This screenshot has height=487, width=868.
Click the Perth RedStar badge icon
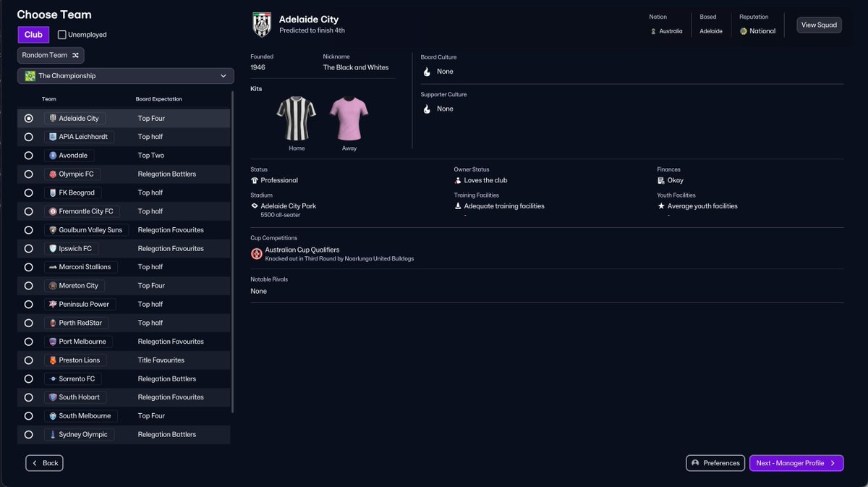[x=53, y=323]
